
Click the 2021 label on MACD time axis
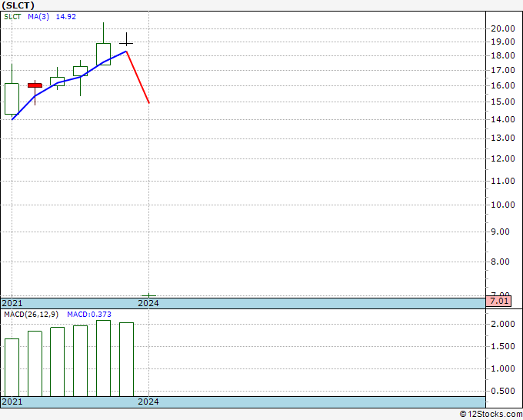12,402
